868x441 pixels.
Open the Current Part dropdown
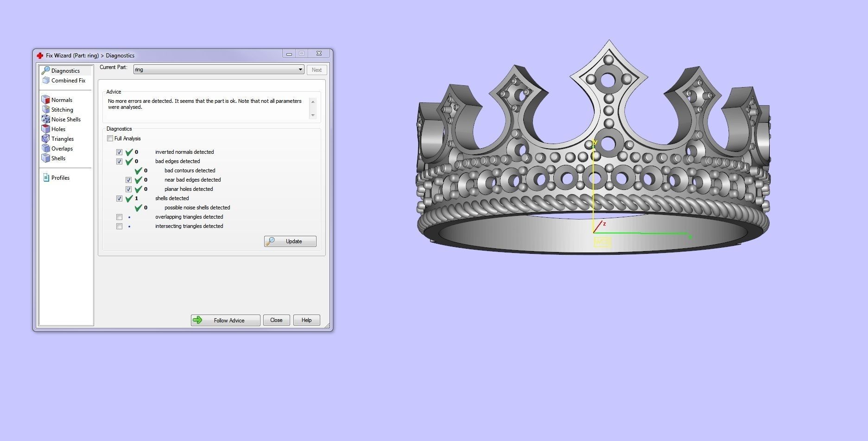tap(219, 69)
